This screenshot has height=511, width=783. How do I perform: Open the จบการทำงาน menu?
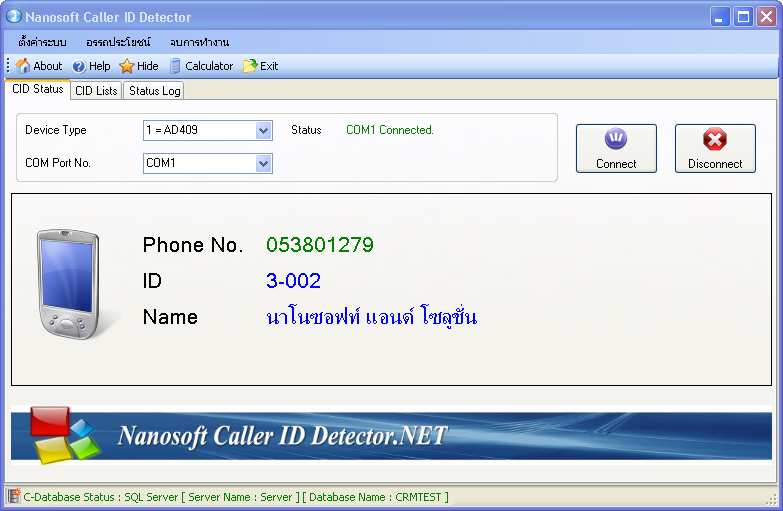(x=199, y=42)
